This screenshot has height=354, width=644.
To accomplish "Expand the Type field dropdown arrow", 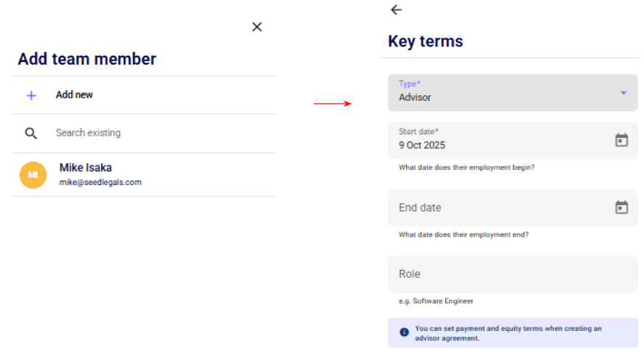I will pyautogui.click(x=623, y=93).
